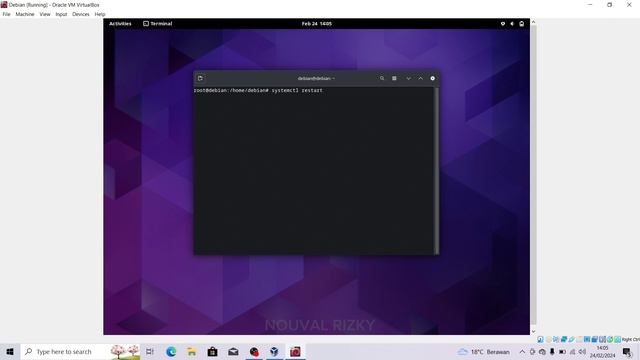Open the Windows network tray icon

[x=572, y=352]
